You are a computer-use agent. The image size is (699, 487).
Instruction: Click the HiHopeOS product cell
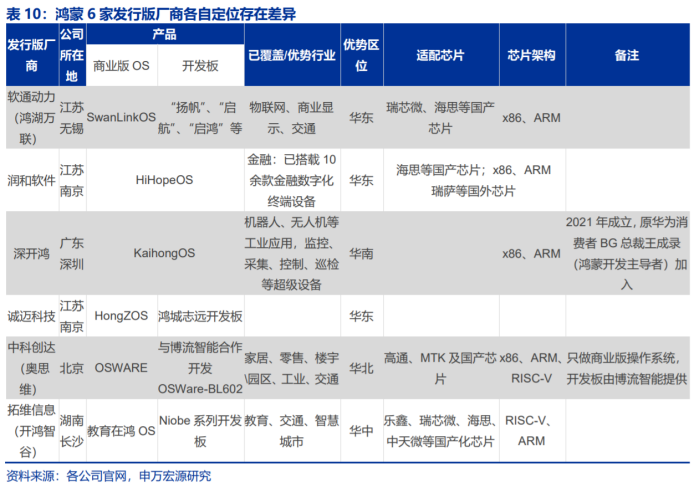[x=164, y=180]
